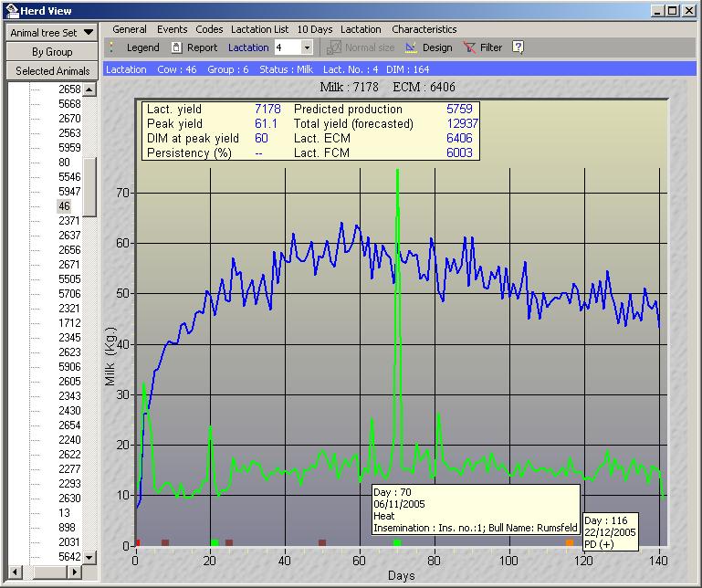Screen dimensions: 702x588
Task: Click the green heat marker at day 70
Action: click(x=397, y=542)
